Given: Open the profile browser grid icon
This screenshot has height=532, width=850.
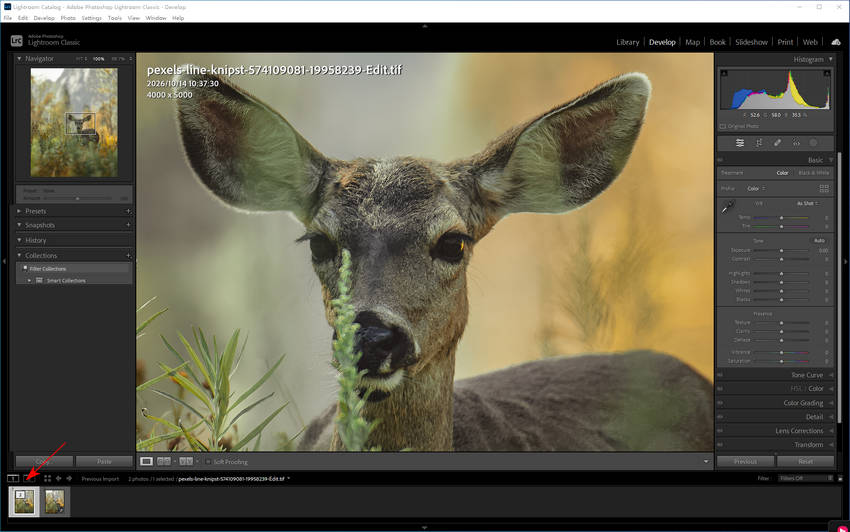Looking at the screenshot, I should coord(824,189).
